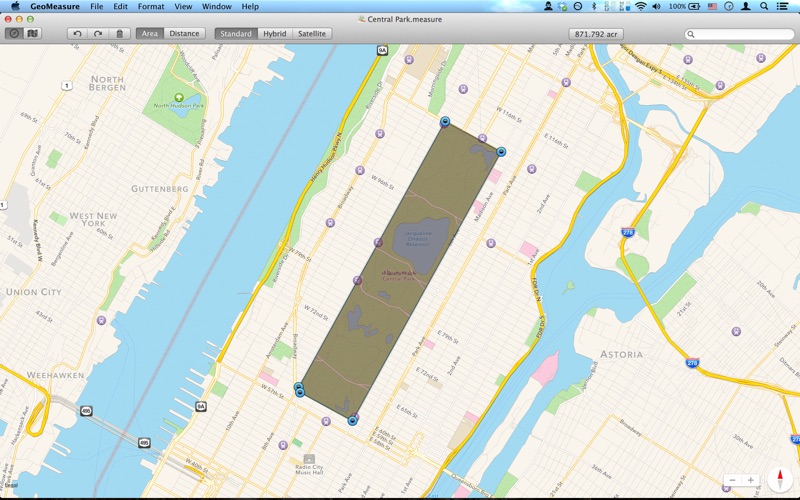Open the volume control in menu bar

tap(657, 6)
